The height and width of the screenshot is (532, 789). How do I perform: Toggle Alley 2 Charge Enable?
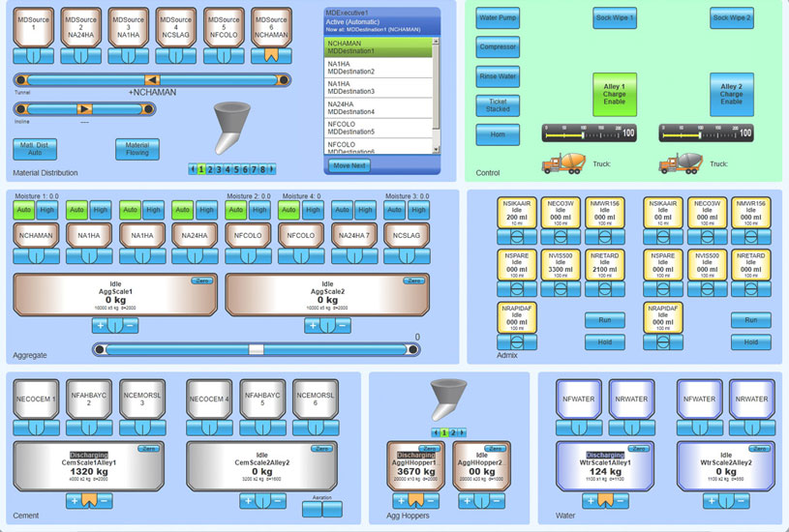point(732,94)
